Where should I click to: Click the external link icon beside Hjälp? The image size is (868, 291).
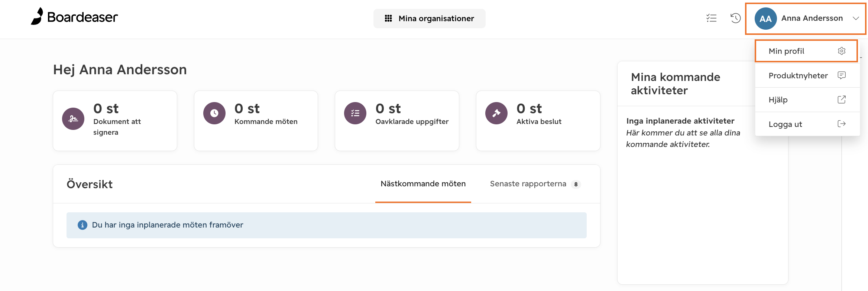pyautogui.click(x=842, y=99)
